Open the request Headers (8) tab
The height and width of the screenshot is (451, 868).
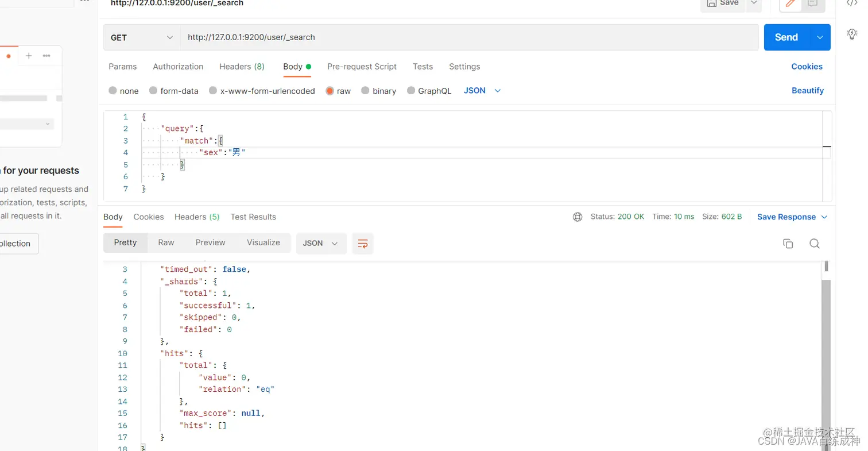[242, 67]
